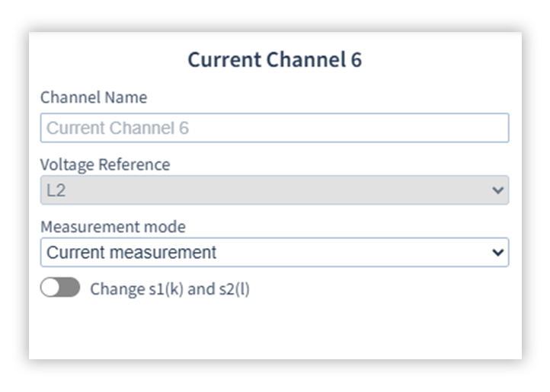This screenshot has width=550, height=392.
Task: Click the Voltage Reference chevron arrow
Action: click(x=498, y=190)
